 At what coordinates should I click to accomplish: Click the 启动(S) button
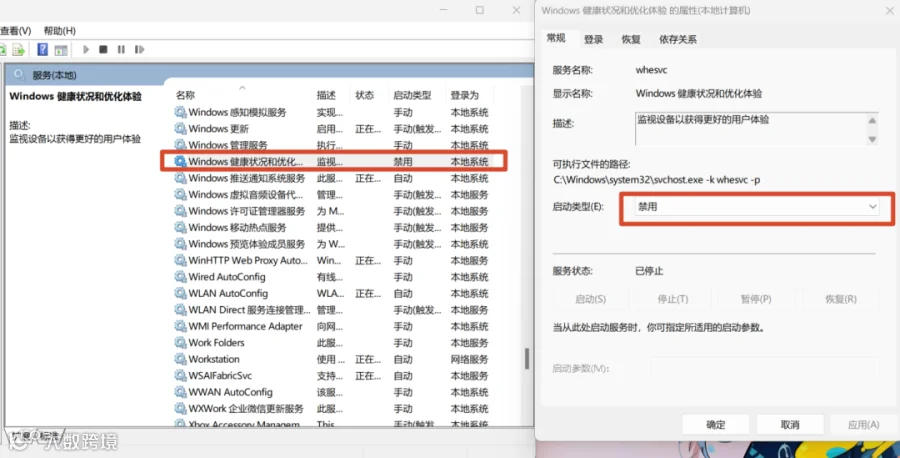click(590, 299)
